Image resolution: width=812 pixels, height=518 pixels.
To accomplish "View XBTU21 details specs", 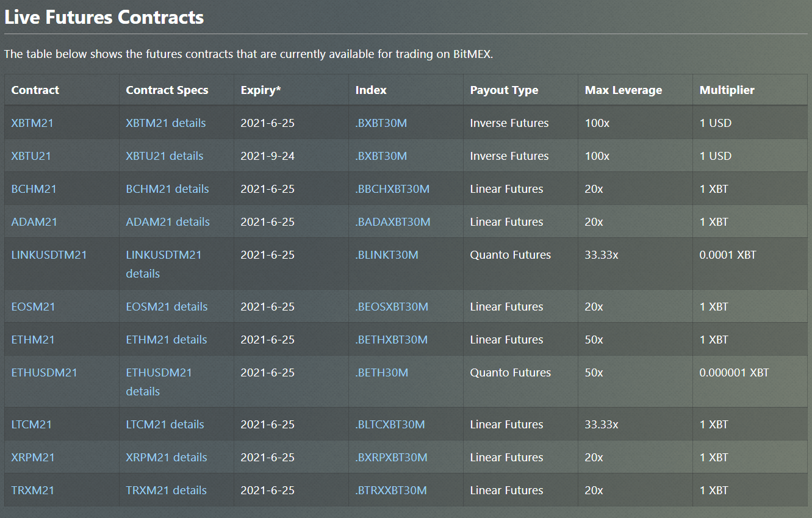I will point(165,156).
